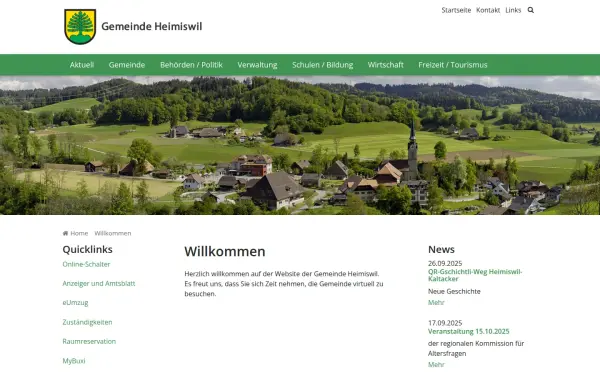Open the Kontakt link
The height and width of the screenshot is (375, 600).
point(488,10)
